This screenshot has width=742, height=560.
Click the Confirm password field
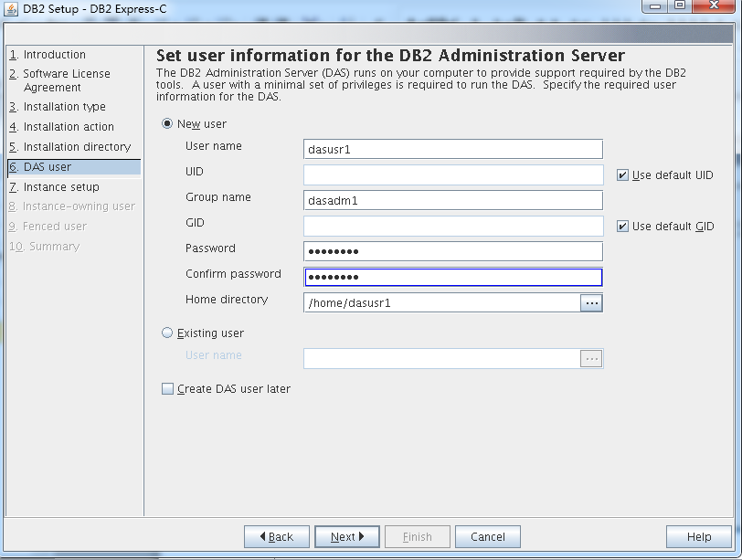point(453,277)
